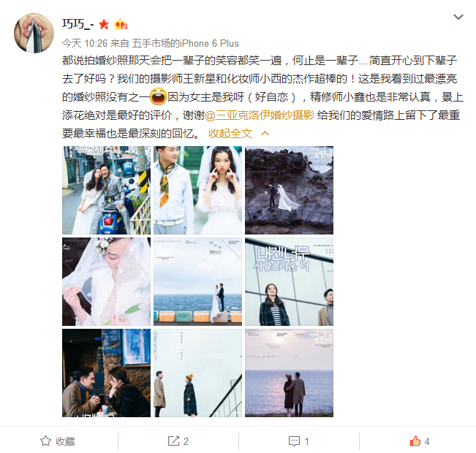This screenshot has height=453, width=476.
Task: Open the sunset sea couple photo
Action: point(289,373)
